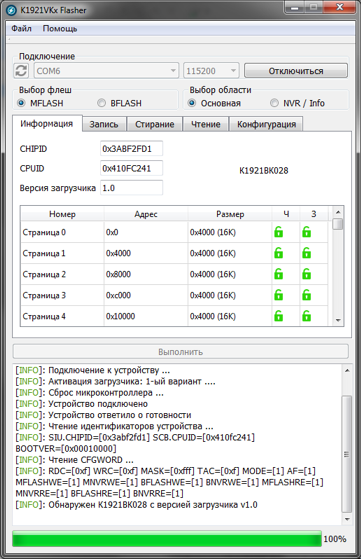
Task: Click the CPUID value field
Action: coord(131,168)
